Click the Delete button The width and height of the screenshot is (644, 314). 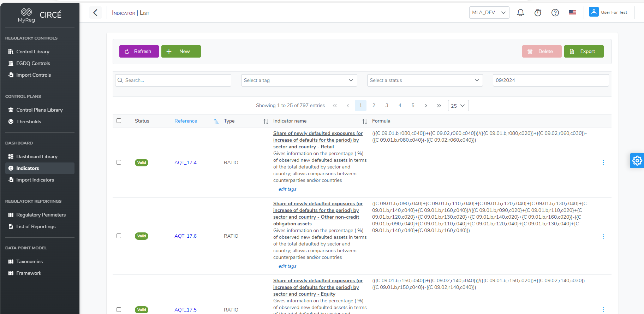coord(542,51)
